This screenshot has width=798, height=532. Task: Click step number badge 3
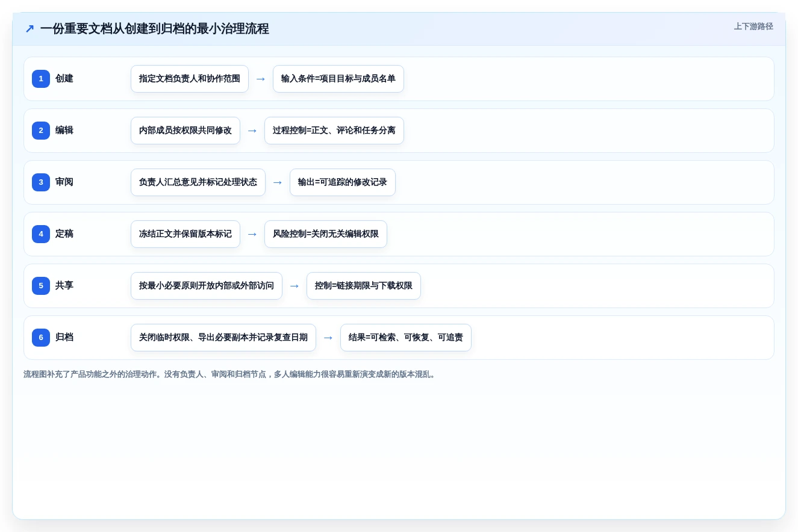(41, 182)
